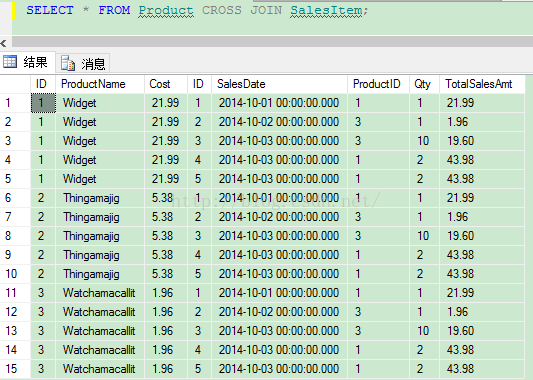Viewport: 533px width, 380px height.
Task: Select the SalesDate column header
Action: click(x=279, y=84)
